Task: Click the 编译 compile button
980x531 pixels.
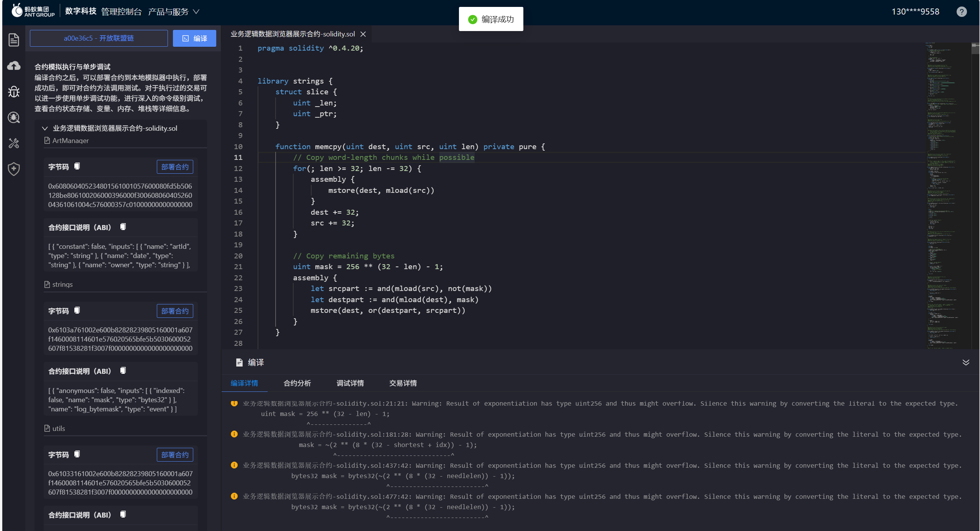Action: (x=194, y=38)
